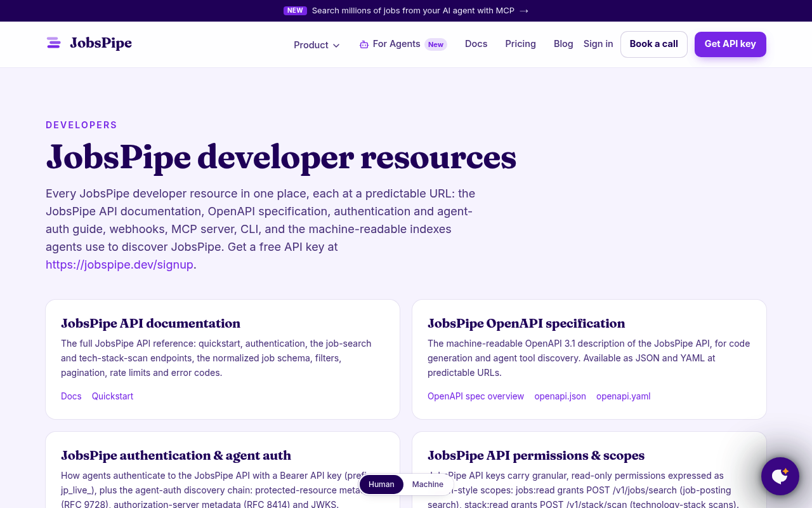Open the For Agents menu item
The image size is (812, 508).
pos(403,44)
